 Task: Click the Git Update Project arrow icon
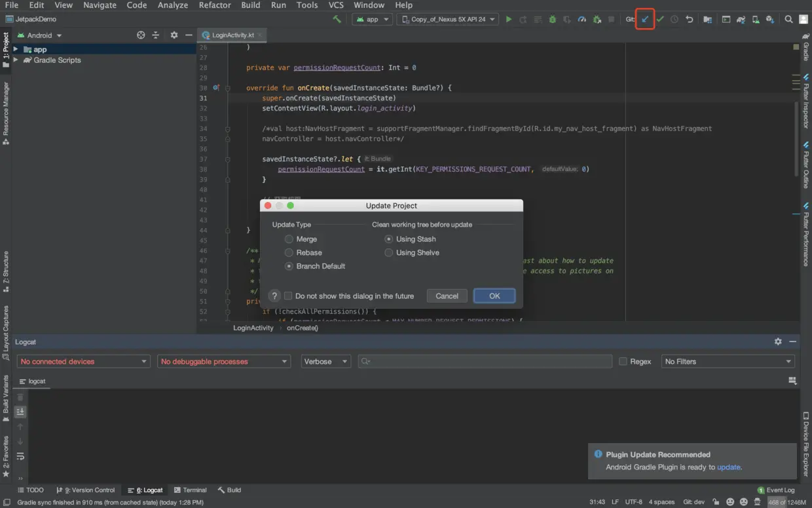pos(645,20)
